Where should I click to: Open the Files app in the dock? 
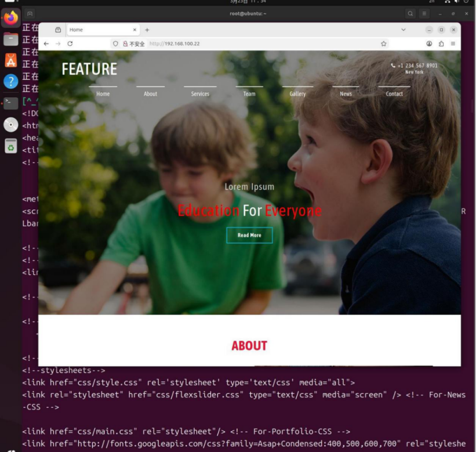pos(11,39)
